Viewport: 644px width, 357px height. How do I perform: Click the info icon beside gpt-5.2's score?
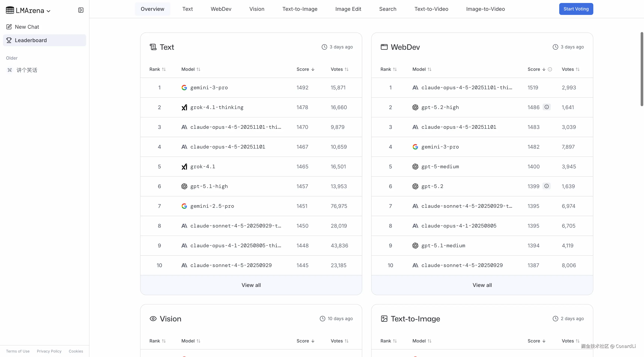pos(547,186)
